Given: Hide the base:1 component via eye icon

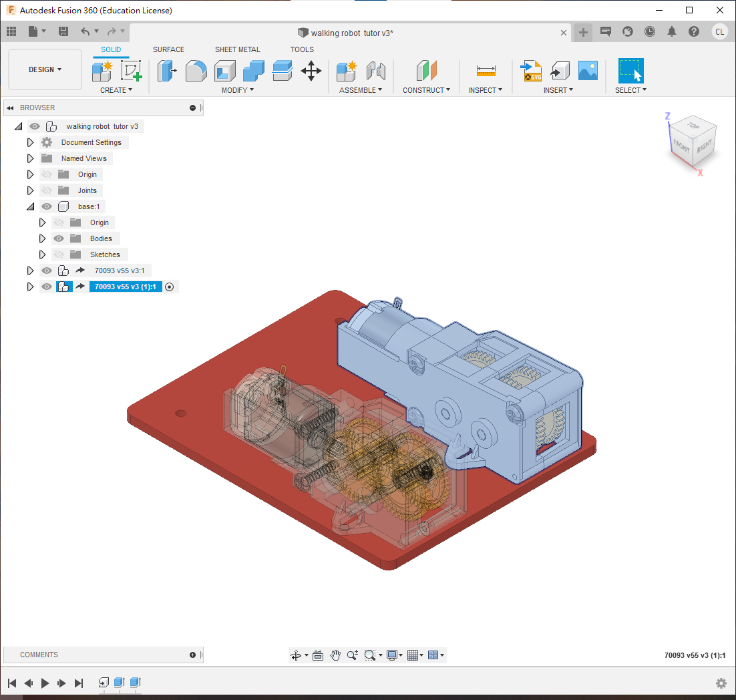Looking at the screenshot, I should pyautogui.click(x=47, y=206).
